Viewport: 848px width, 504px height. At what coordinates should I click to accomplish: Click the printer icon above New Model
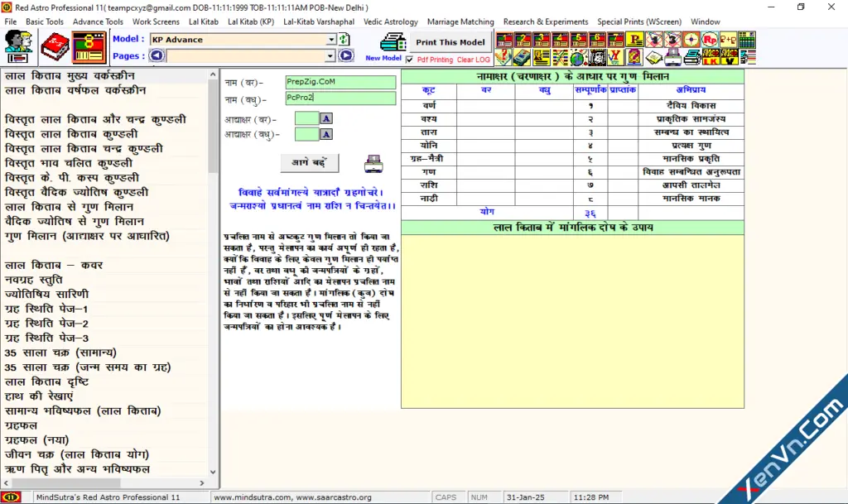(x=393, y=42)
